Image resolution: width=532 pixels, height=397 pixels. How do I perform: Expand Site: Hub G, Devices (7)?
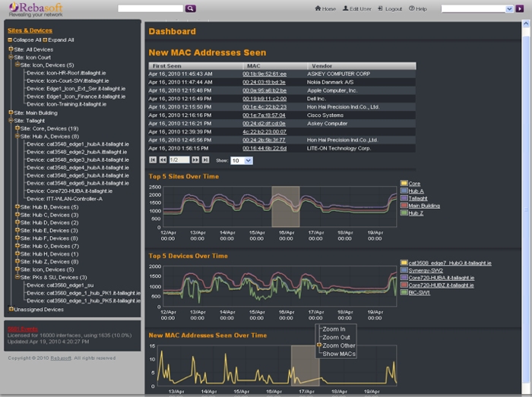point(17,246)
